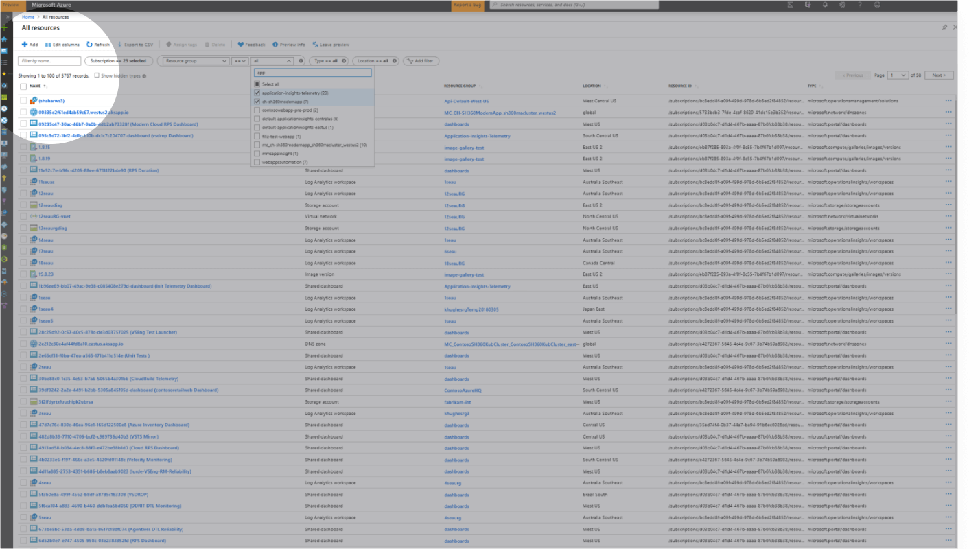This screenshot has width=980, height=549.
Task: Open the Type == all filter pill
Action: (x=327, y=61)
